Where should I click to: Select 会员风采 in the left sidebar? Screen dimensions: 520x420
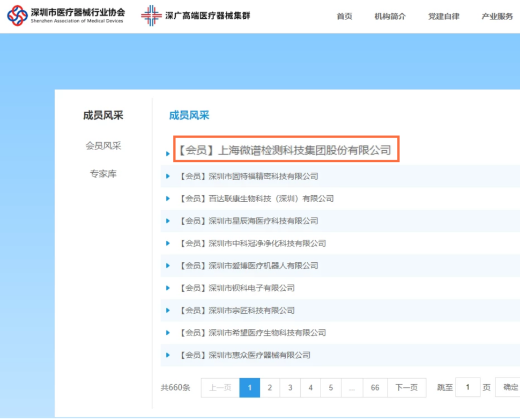(103, 146)
